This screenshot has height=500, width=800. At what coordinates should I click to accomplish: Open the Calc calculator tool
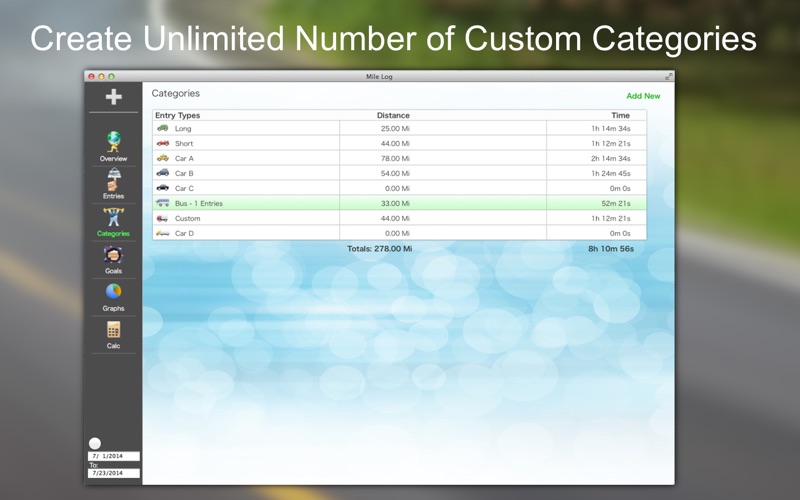(113, 331)
